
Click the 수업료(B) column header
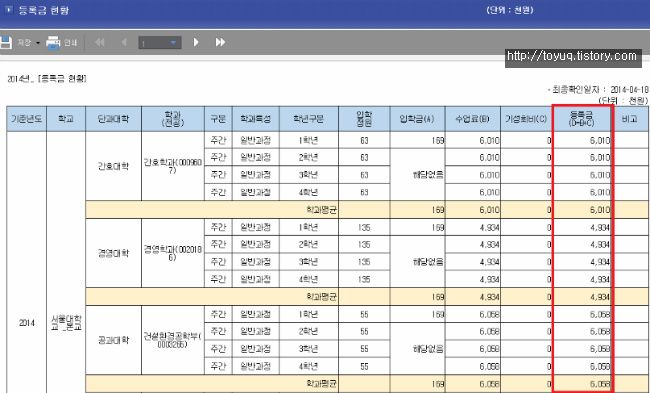pos(473,119)
